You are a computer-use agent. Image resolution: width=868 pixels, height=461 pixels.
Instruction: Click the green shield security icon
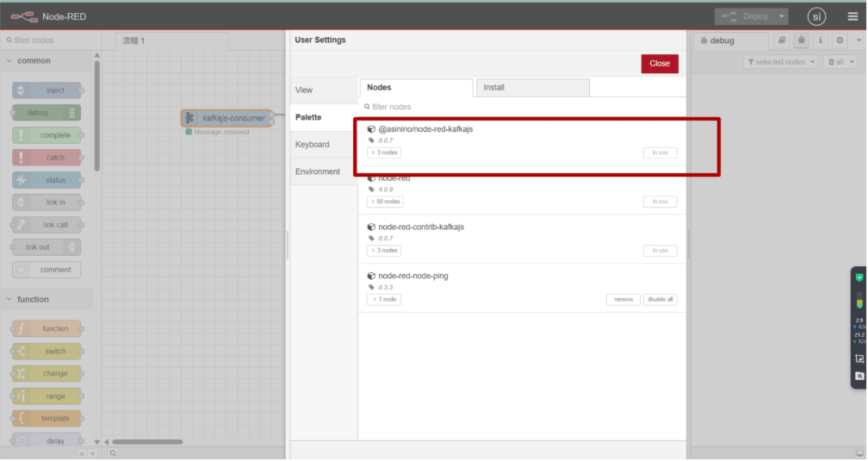tap(859, 277)
